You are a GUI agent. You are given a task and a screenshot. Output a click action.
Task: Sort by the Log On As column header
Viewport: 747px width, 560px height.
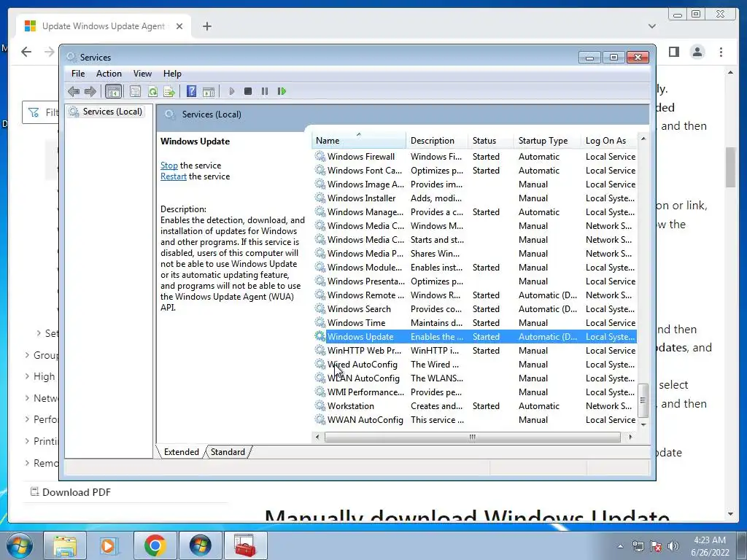[x=609, y=141]
